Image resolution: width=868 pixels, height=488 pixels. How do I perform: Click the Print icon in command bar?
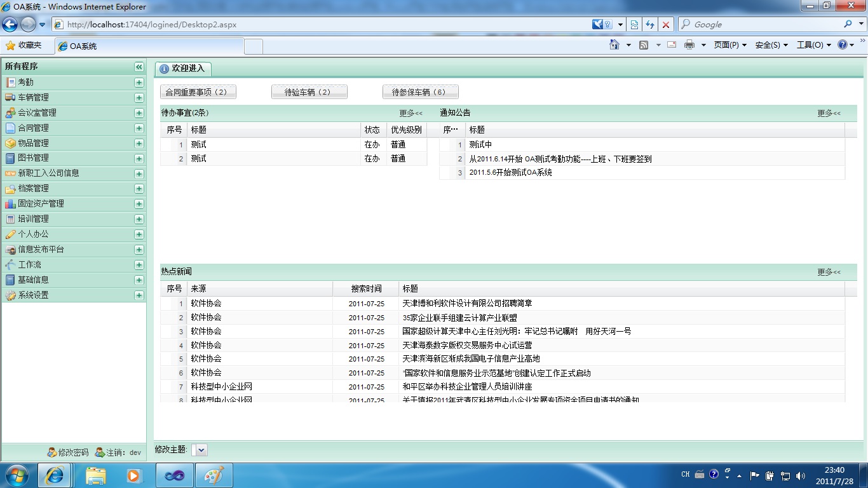(x=689, y=45)
